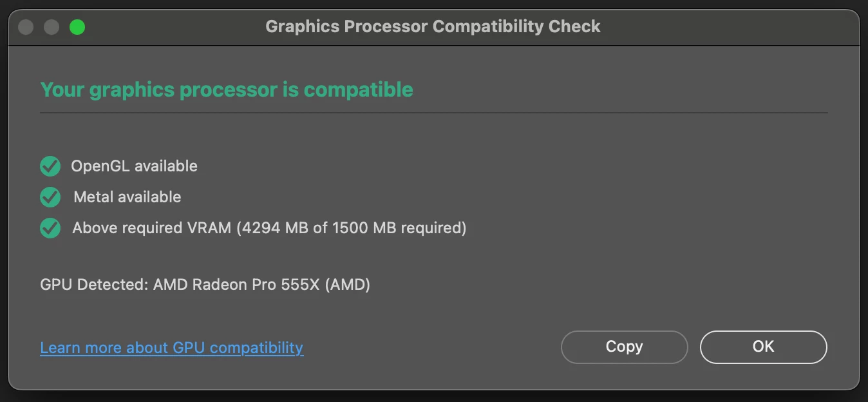The width and height of the screenshot is (868, 402).
Task: Open Learn more about GPU compatibility link
Action: (x=171, y=348)
